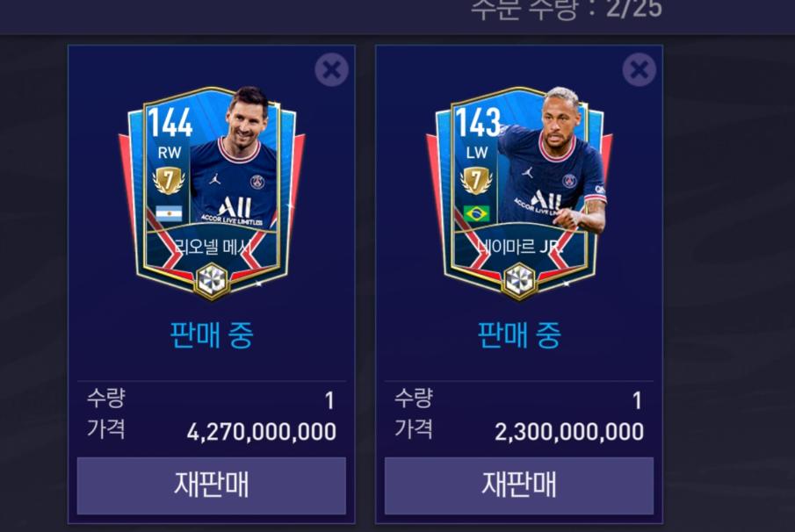Image resolution: width=795 pixels, height=532 pixels.
Task: Click the 143 overall rating number
Action: (478, 123)
